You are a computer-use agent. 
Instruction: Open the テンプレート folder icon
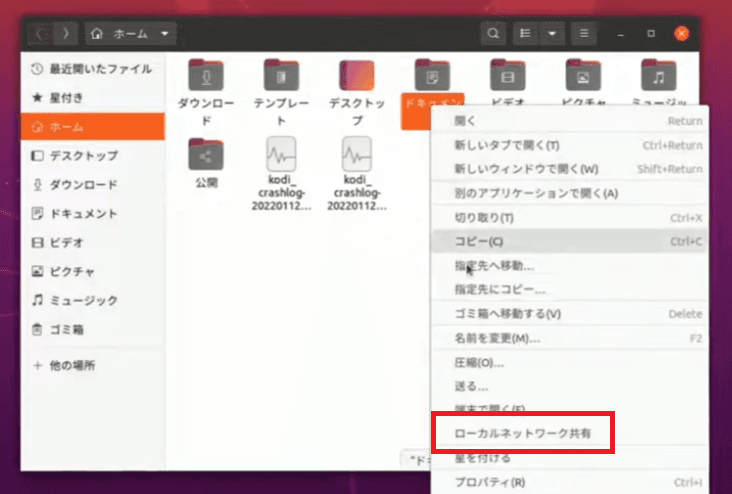point(281,76)
